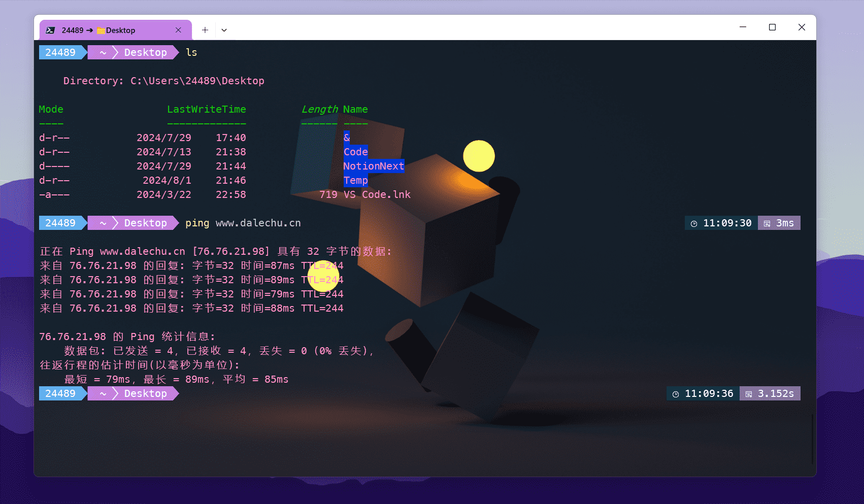Click the '-a---' mode entry
The width and height of the screenshot is (864, 504).
(54, 194)
